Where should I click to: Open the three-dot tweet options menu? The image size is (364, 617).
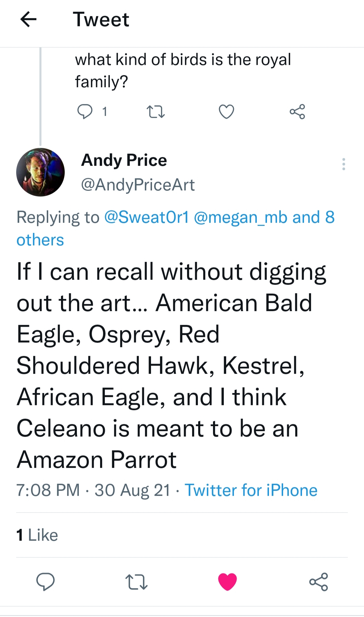pyautogui.click(x=343, y=164)
